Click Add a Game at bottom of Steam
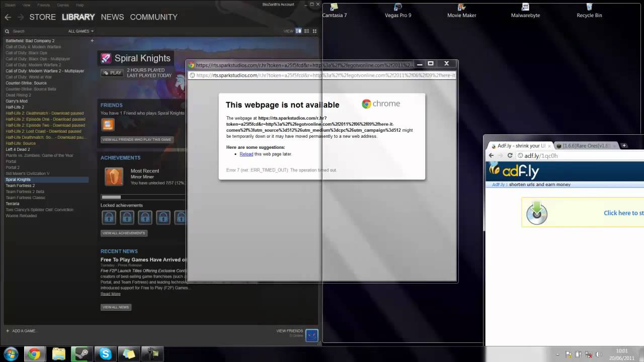644x362 pixels. coord(21,331)
